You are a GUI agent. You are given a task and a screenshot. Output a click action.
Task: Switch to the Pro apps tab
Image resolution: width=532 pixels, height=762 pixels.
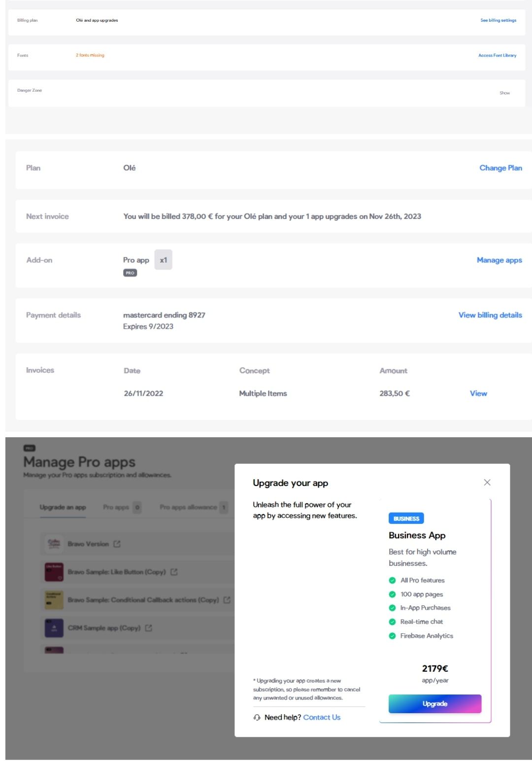pyautogui.click(x=122, y=507)
